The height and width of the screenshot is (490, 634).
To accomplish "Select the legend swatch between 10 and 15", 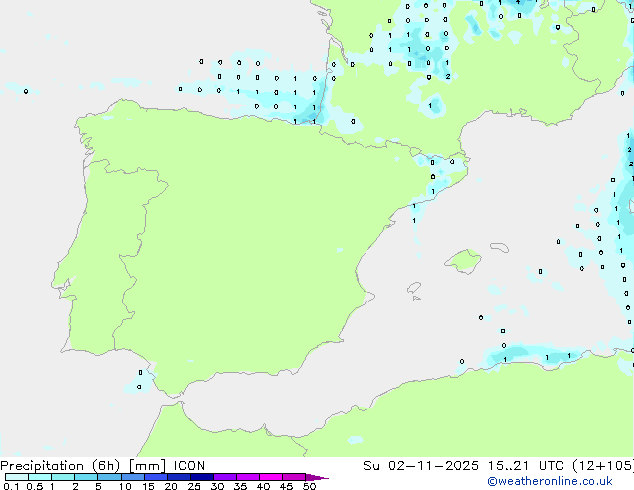I will (132, 477).
